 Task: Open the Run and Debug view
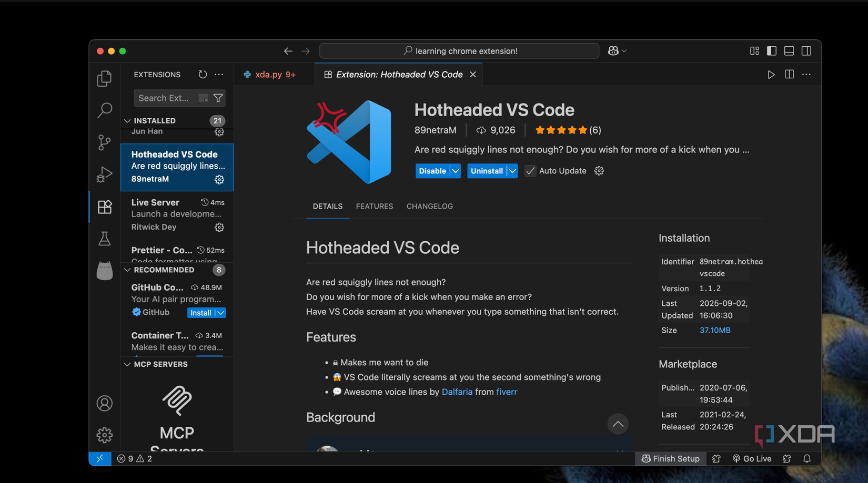click(105, 174)
